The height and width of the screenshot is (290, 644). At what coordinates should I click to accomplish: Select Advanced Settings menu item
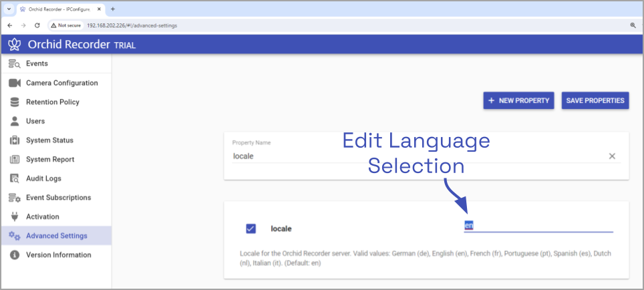pyautogui.click(x=56, y=236)
